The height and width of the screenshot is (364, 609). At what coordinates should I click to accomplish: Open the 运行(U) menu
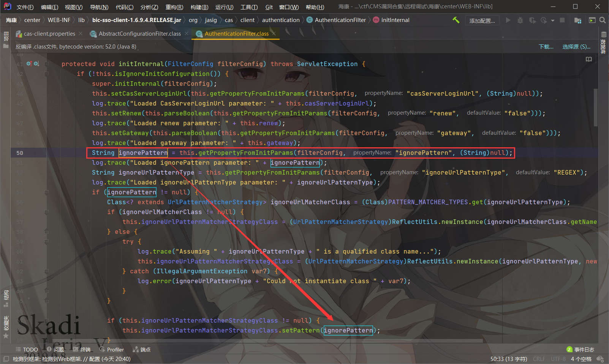tap(224, 7)
